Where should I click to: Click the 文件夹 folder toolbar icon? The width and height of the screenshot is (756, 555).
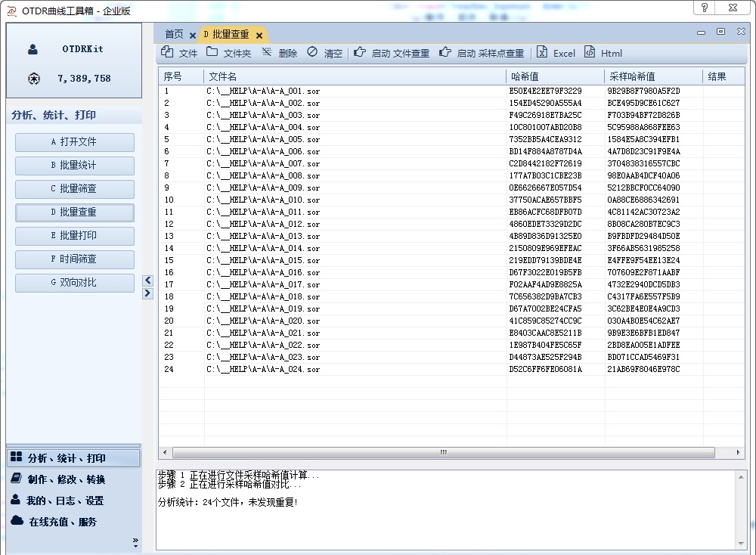pyautogui.click(x=212, y=52)
